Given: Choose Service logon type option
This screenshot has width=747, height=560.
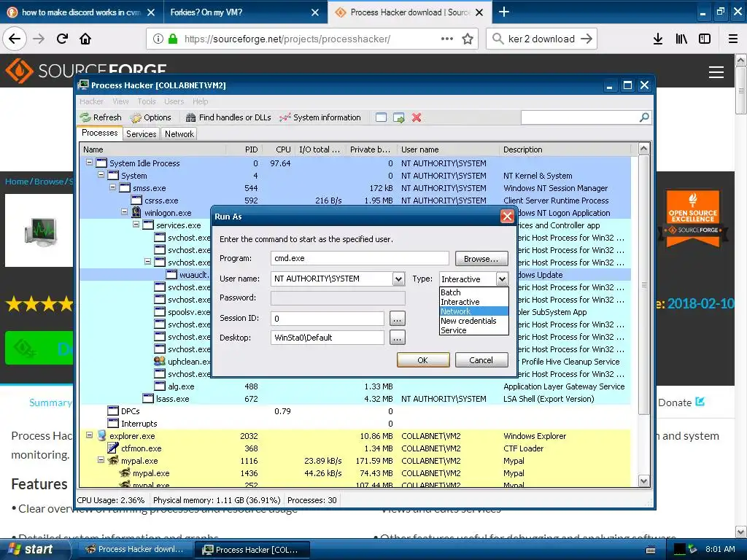Looking at the screenshot, I should point(474,330).
